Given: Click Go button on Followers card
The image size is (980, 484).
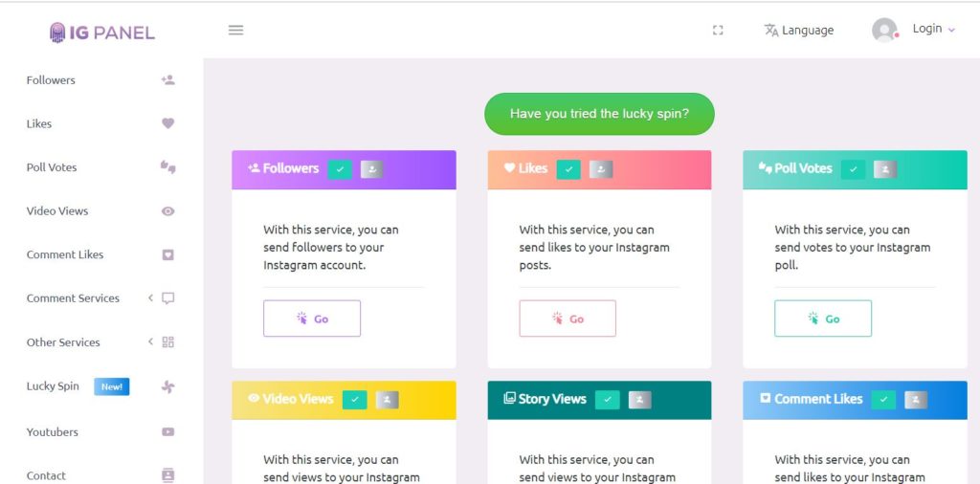Looking at the screenshot, I should pyautogui.click(x=312, y=319).
